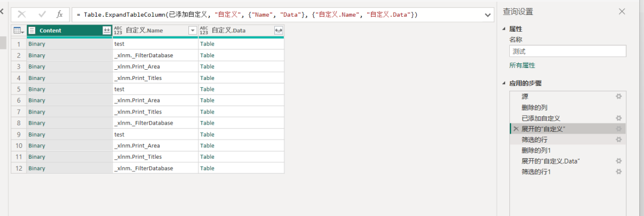
Task: Click _xlnm.Print_Area in row 3
Action: (x=155, y=66)
